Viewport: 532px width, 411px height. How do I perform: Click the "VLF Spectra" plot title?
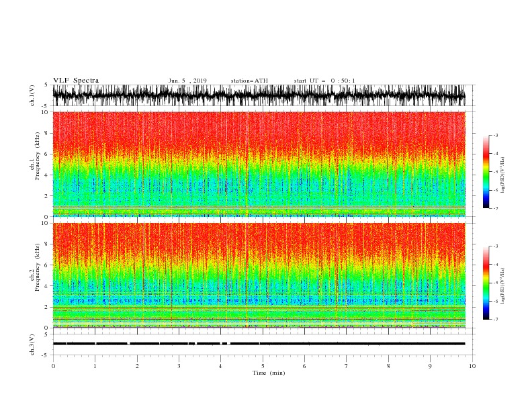click(76, 81)
